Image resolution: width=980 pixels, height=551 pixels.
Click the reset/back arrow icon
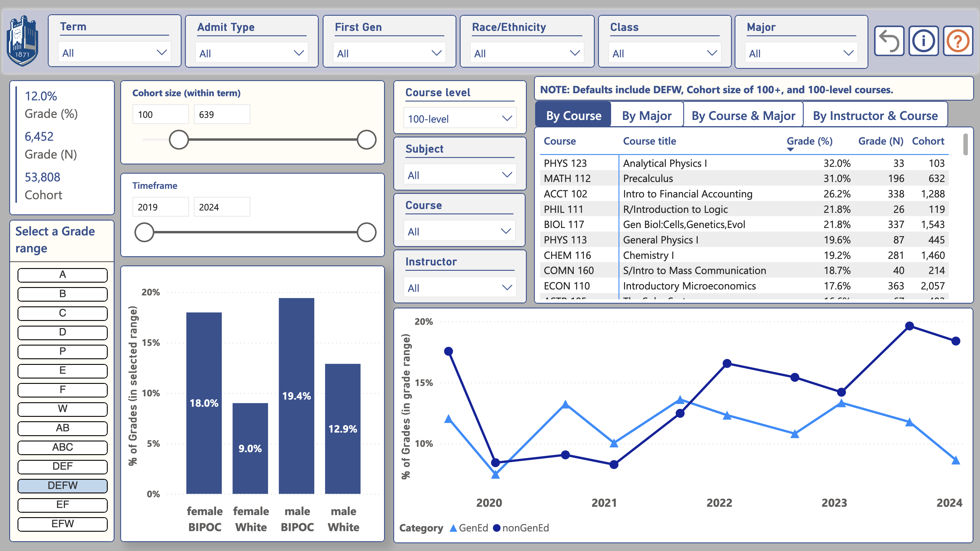tap(889, 41)
